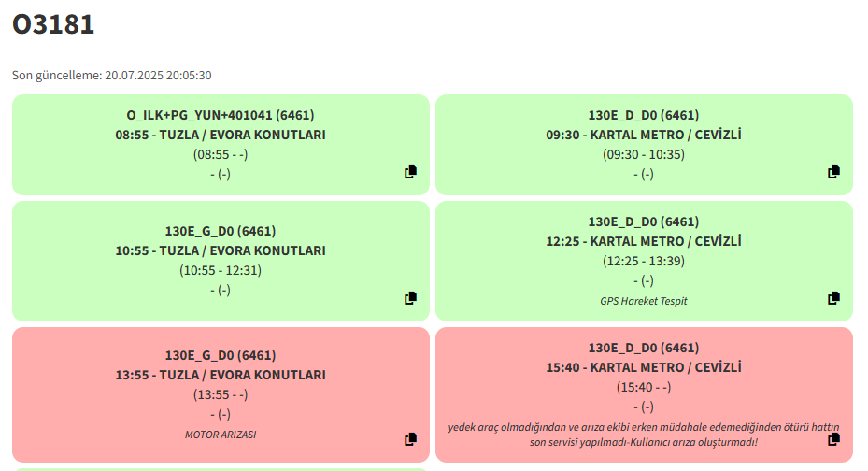Viewport: 868px width, 471px height.
Task: Open the O_ILK+PG_YUN+401041 (6461) card title
Action: coord(221,115)
